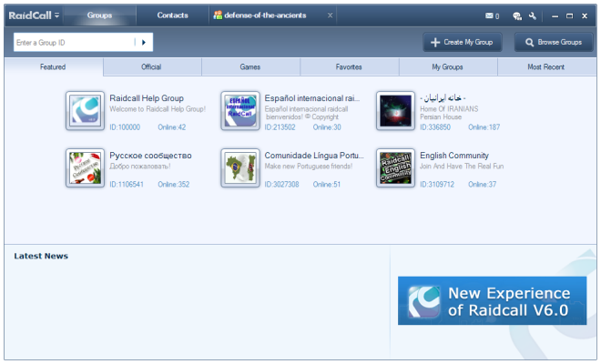Open the New Experience of Raidcall V6.0 banner

tap(492, 301)
